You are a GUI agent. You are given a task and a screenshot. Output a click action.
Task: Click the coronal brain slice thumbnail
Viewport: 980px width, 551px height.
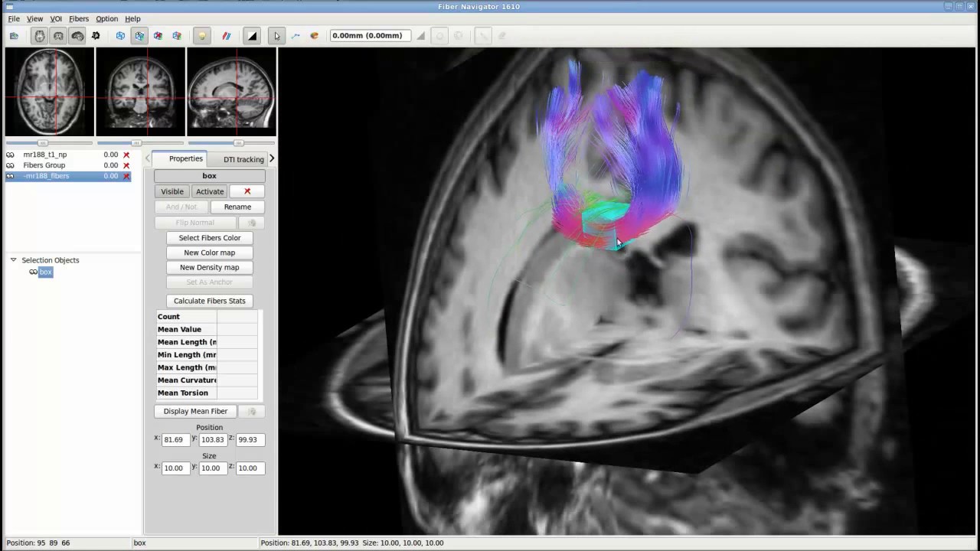(140, 92)
